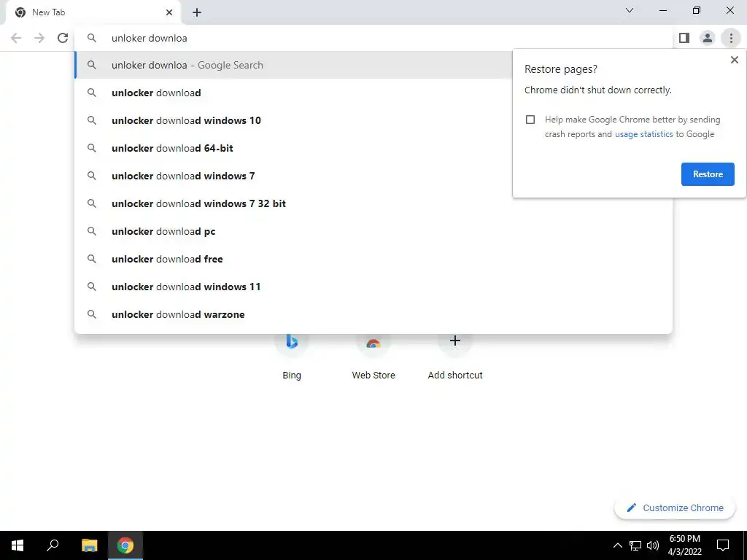Select the New Tab tab
The width and height of the screenshot is (747, 560).
click(93, 12)
